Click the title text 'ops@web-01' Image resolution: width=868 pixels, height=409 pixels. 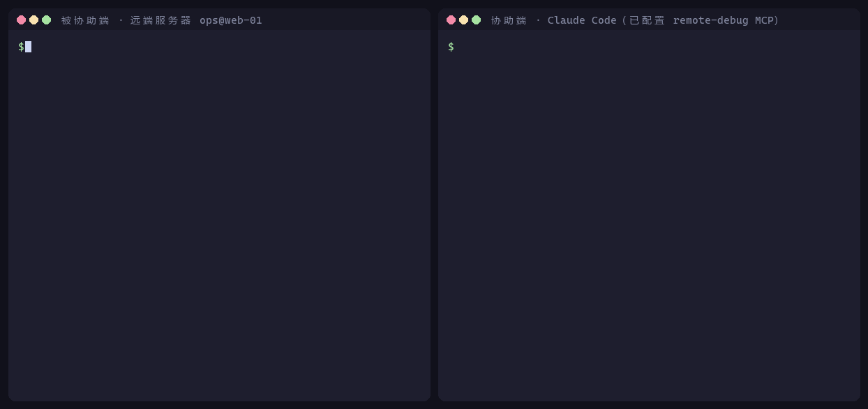[x=231, y=20]
